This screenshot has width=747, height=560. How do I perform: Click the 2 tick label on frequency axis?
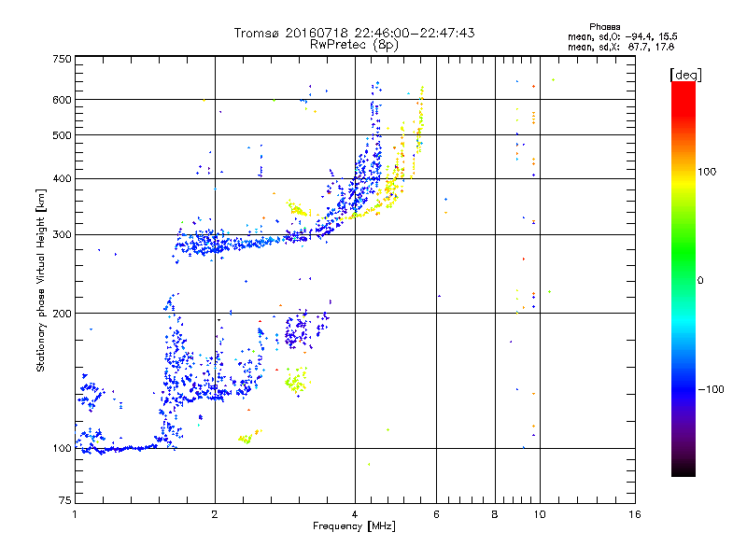[x=215, y=514]
